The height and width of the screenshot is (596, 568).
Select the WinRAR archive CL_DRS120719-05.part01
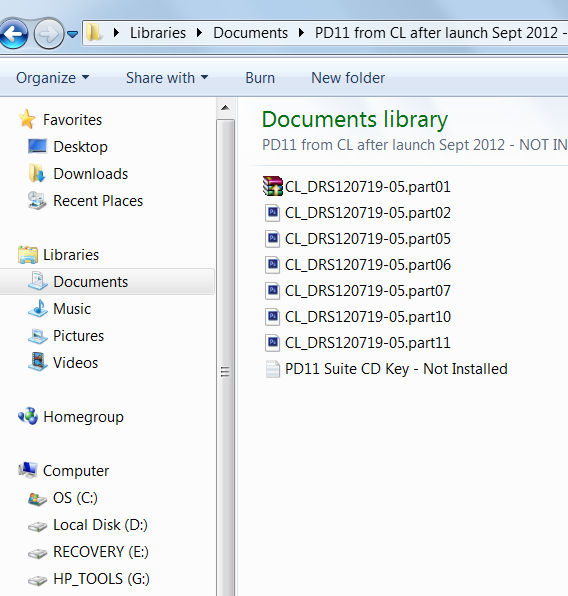(356, 187)
